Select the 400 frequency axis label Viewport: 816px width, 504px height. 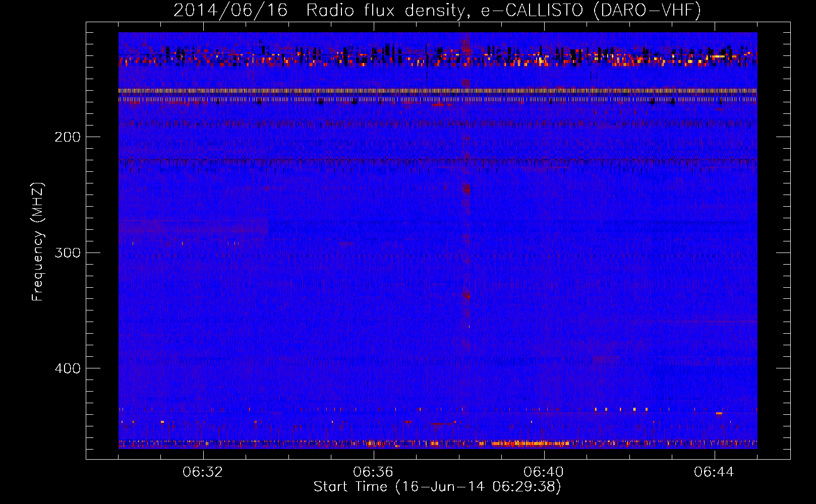(68, 368)
